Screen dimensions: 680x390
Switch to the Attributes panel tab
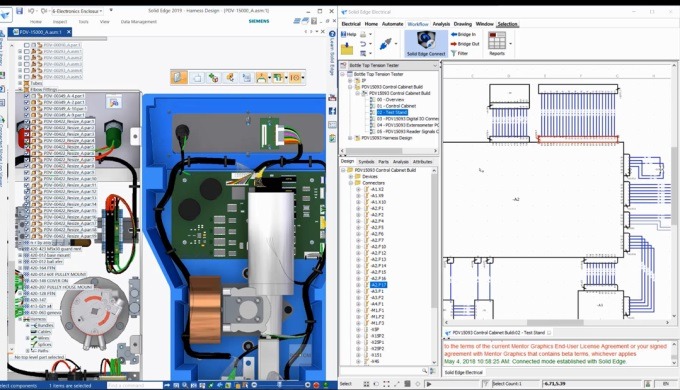[422, 162]
